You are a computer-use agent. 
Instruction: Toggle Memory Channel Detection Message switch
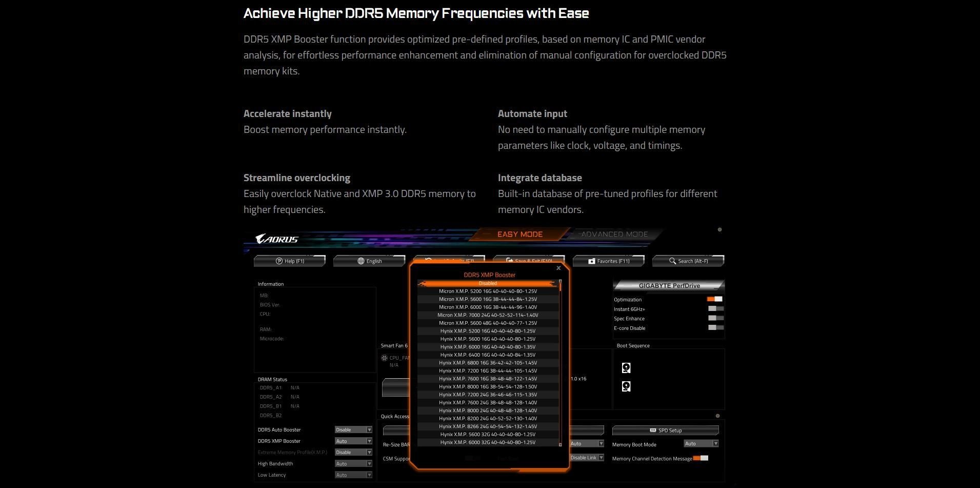click(x=701, y=458)
